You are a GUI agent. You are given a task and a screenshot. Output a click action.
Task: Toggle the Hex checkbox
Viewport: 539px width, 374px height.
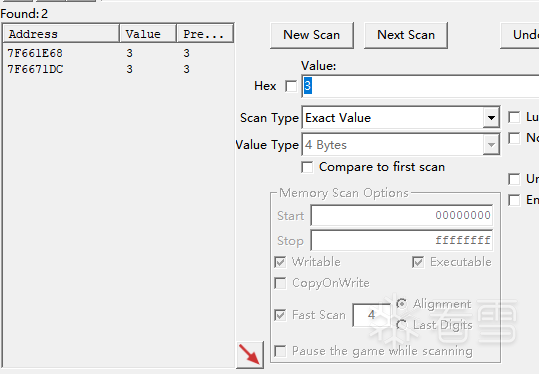coord(291,86)
